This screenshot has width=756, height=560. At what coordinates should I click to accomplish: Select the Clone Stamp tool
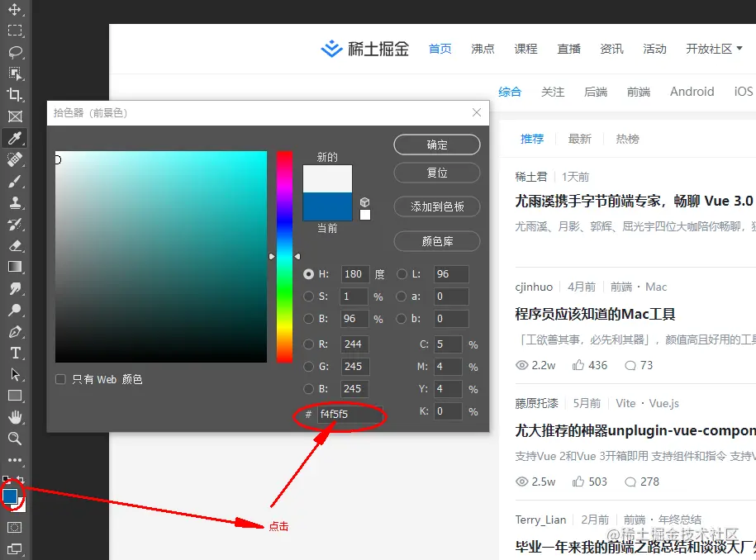(15, 202)
